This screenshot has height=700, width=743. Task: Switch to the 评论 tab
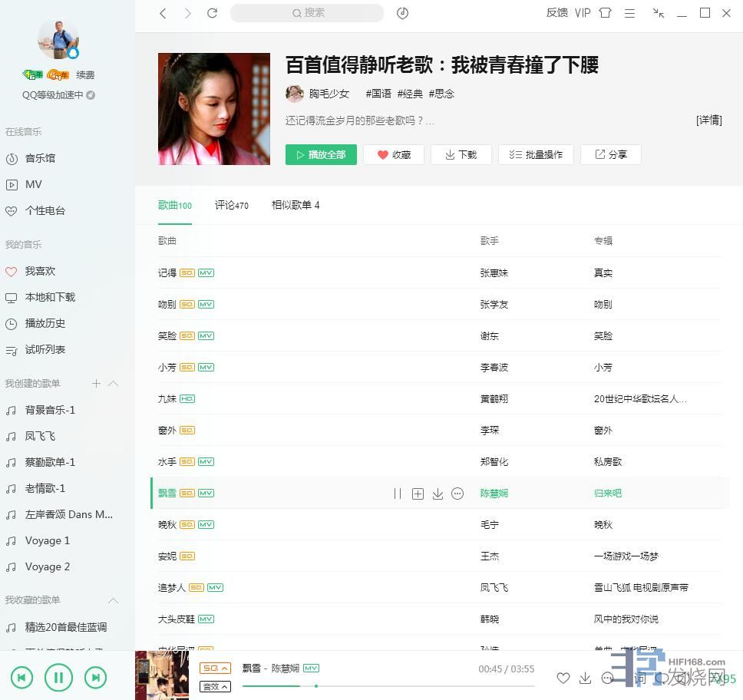pos(231,205)
